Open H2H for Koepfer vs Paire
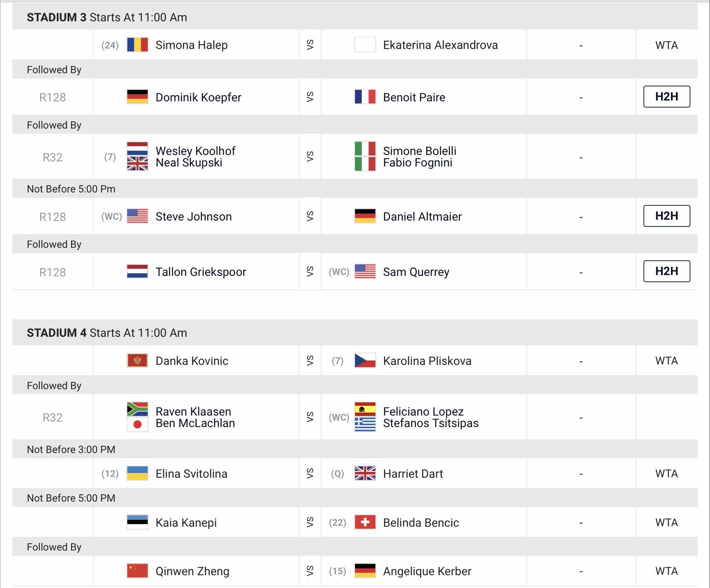 [x=667, y=97]
